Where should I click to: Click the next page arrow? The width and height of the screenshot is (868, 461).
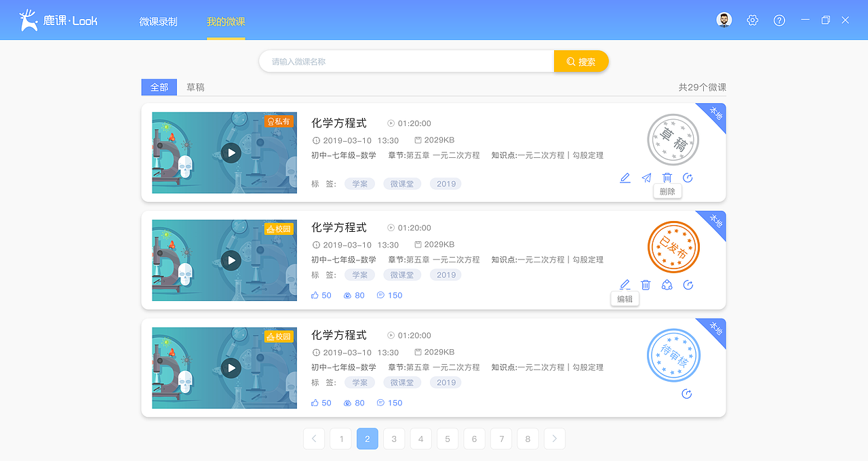554,439
